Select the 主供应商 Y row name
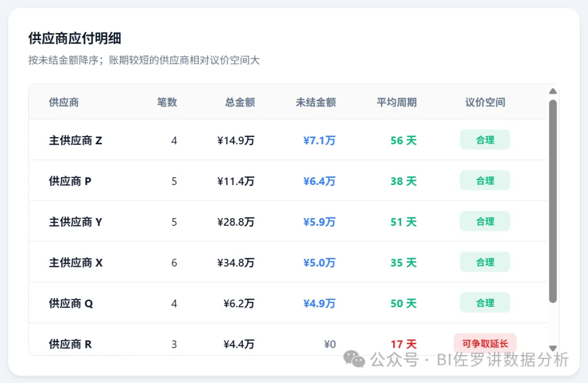 click(75, 222)
